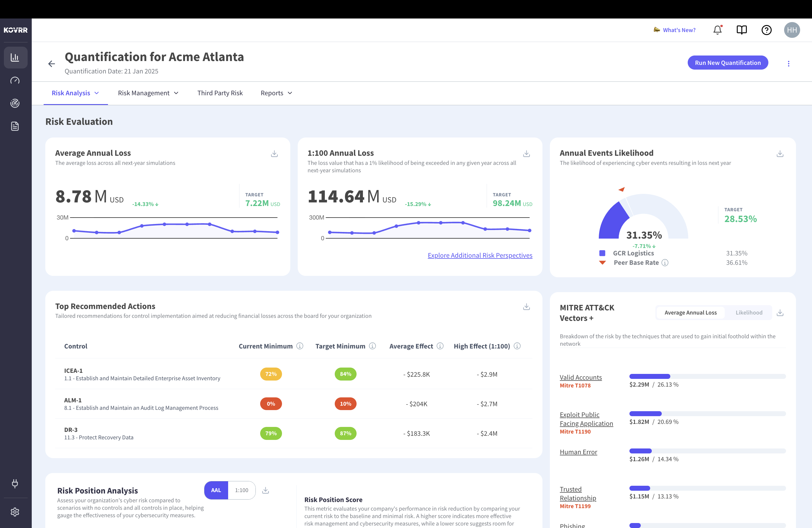Open the Third Party Risk tab
Image resolution: width=812 pixels, height=528 pixels.
220,93
